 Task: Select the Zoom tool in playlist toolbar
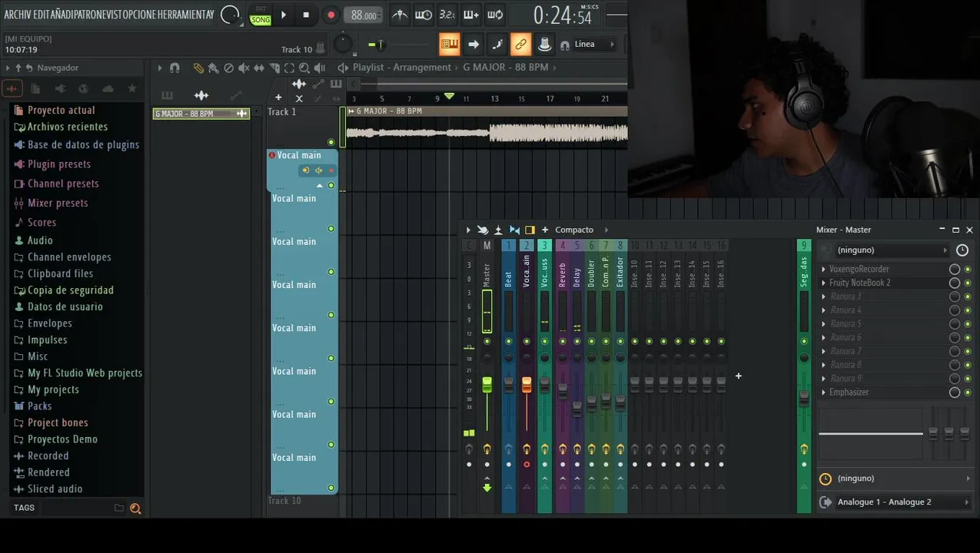click(304, 68)
